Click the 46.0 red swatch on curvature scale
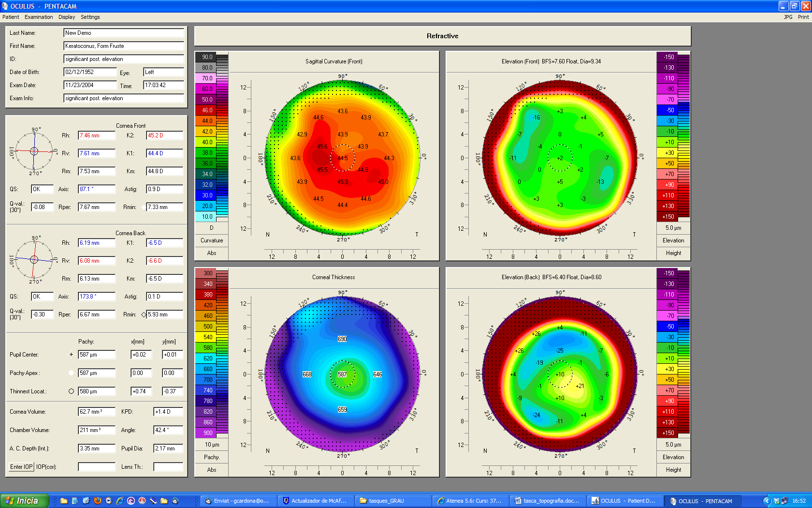Viewport: 812px width, 508px height. pyautogui.click(x=205, y=110)
